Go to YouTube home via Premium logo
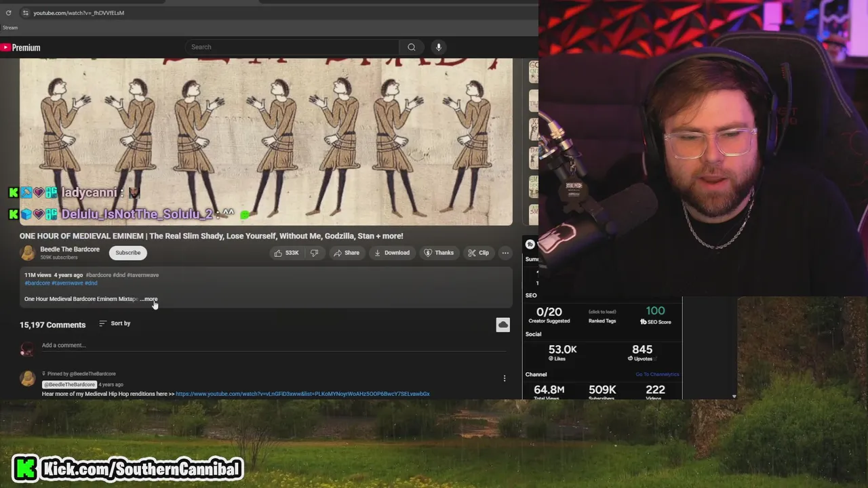 (20, 47)
